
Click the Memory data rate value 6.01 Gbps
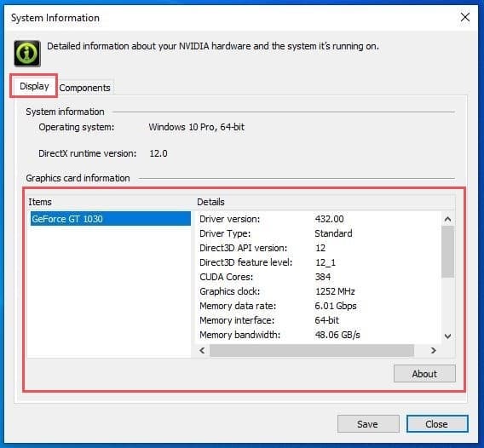point(336,306)
